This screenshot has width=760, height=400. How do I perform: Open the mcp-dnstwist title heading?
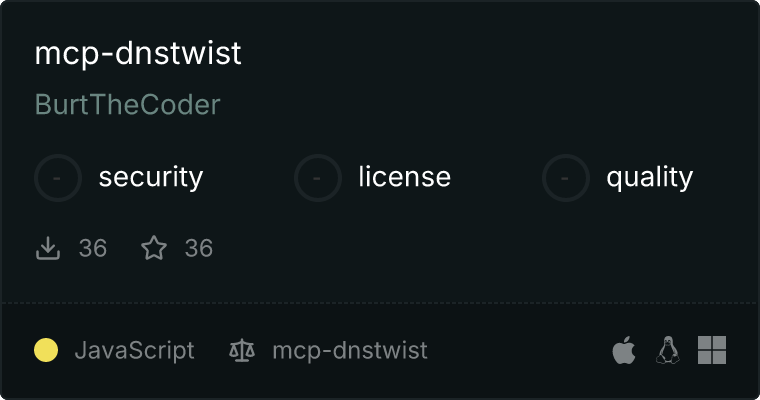click(x=138, y=53)
